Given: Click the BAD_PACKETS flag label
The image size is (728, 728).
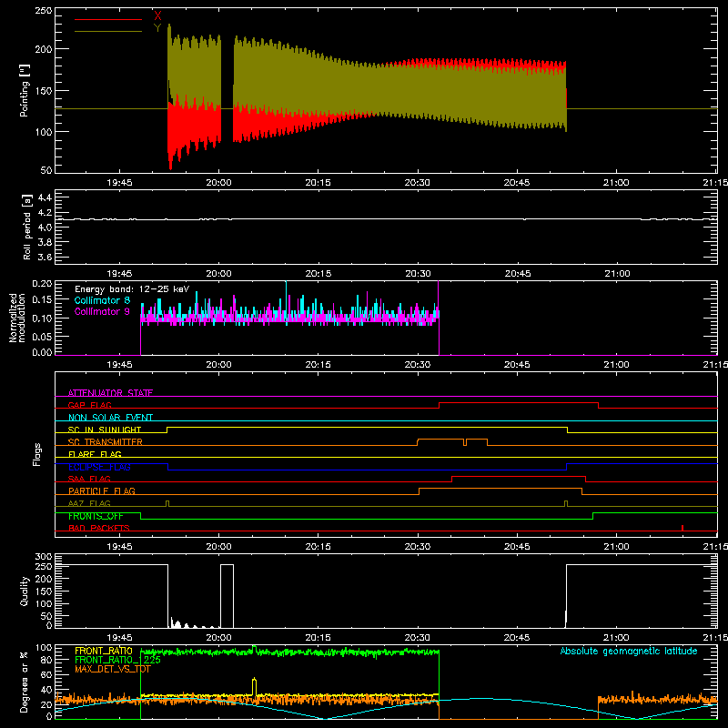Looking at the screenshot, I should 99,528.
